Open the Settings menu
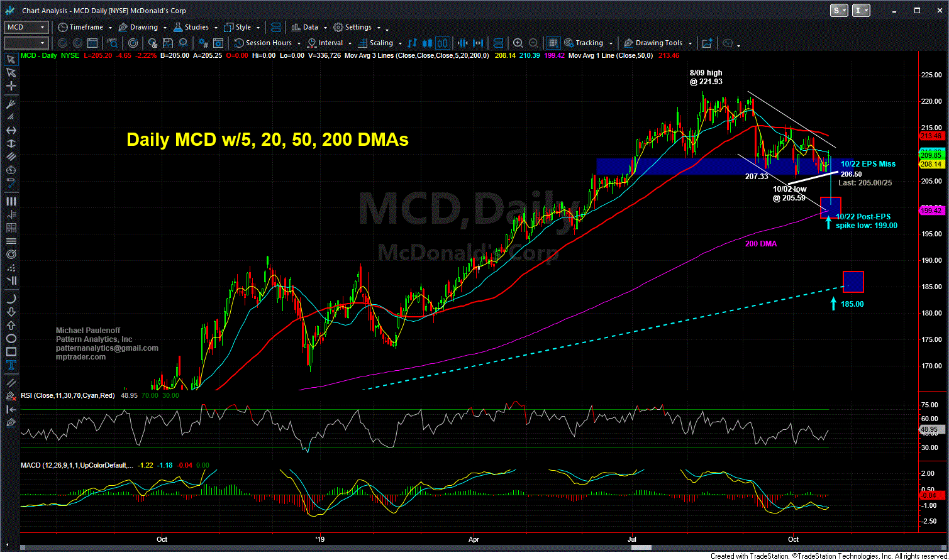The width and height of the screenshot is (949, 560). pyautogui.click(x=357, y=27)
